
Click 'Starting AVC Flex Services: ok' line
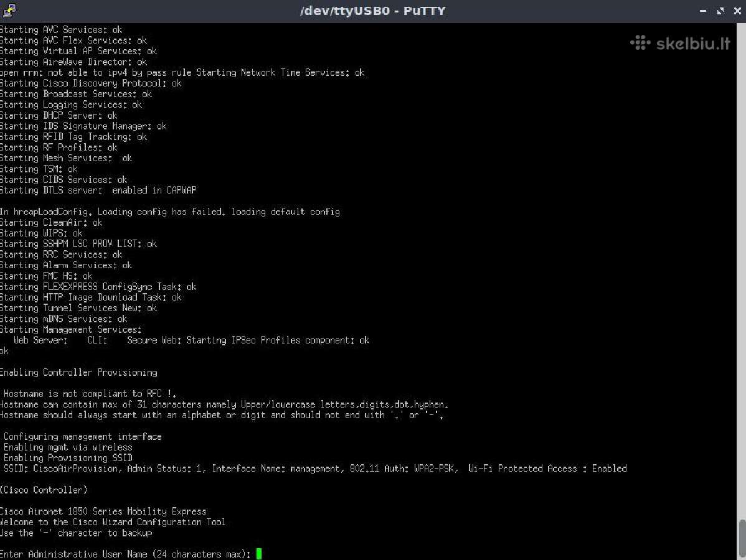click(x=73, y=40)
